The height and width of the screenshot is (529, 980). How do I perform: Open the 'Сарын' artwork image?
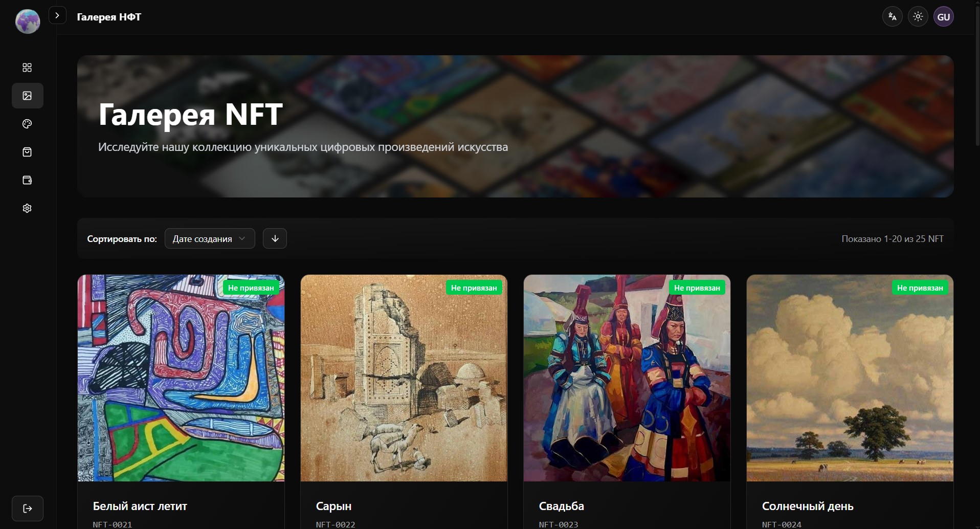pyautogui.click(x=404, y=379)
